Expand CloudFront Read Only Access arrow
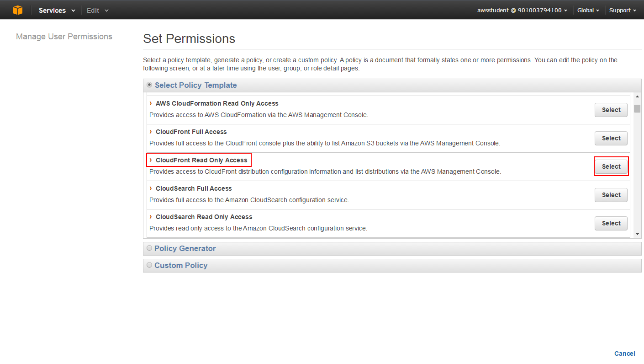The width and height of the screenshot is (644, 364). [x=151, y=160]
